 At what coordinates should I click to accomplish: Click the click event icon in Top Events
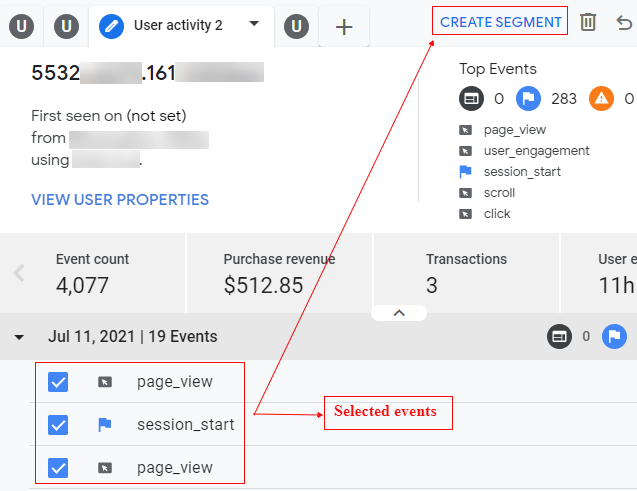point(466,214)
